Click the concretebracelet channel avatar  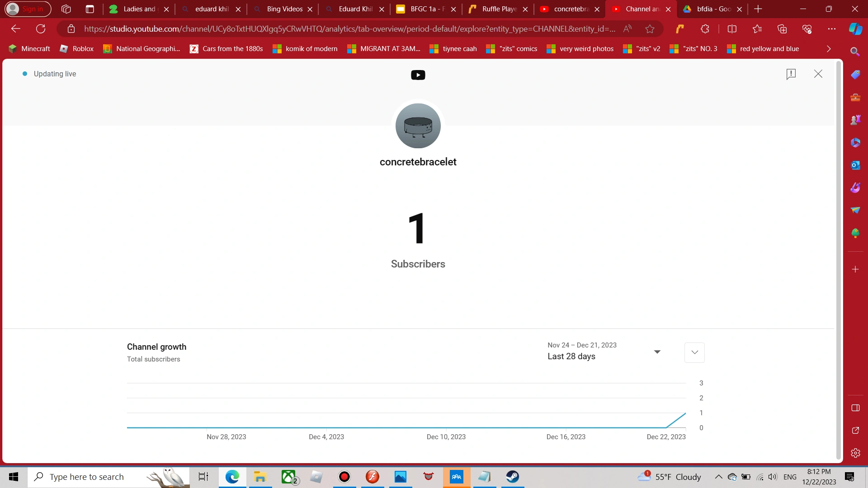[418, 126]
